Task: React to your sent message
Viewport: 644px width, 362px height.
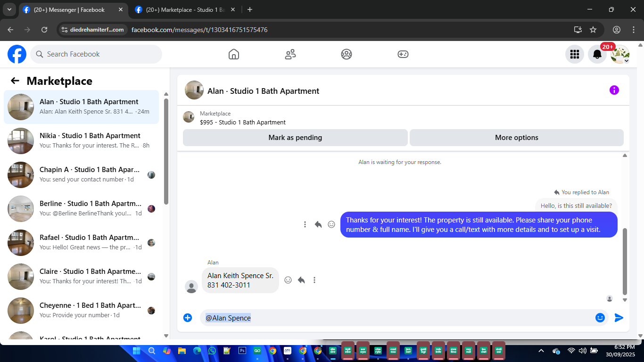Action: pos(331,224)
